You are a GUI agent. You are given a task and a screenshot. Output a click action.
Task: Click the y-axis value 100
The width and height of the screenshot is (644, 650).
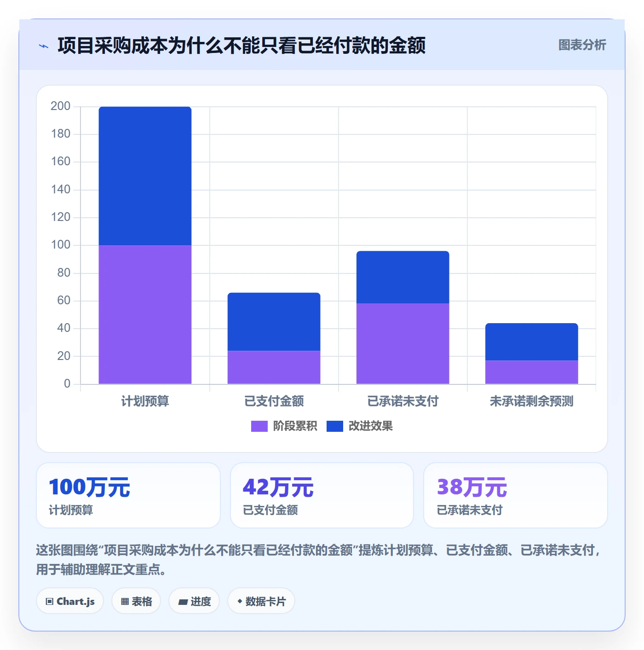coord(60,245)
